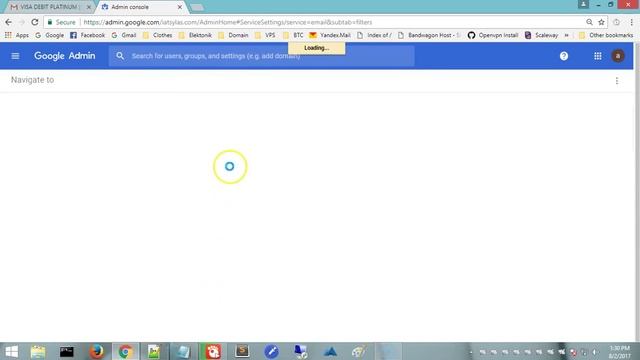Open the Help question mark icon

pos(564,56)
